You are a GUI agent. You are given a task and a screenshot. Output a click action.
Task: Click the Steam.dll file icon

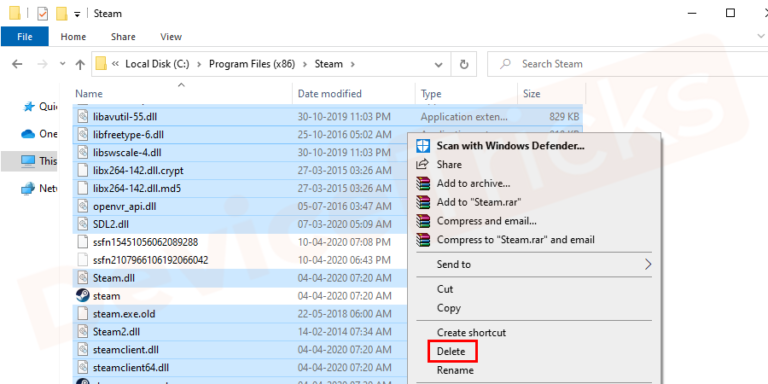coord(83,278)
